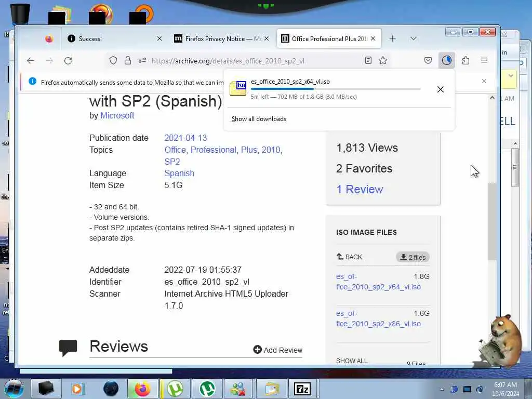Open the black box taskbar icon
532x399 pixels.
(46, 389)
